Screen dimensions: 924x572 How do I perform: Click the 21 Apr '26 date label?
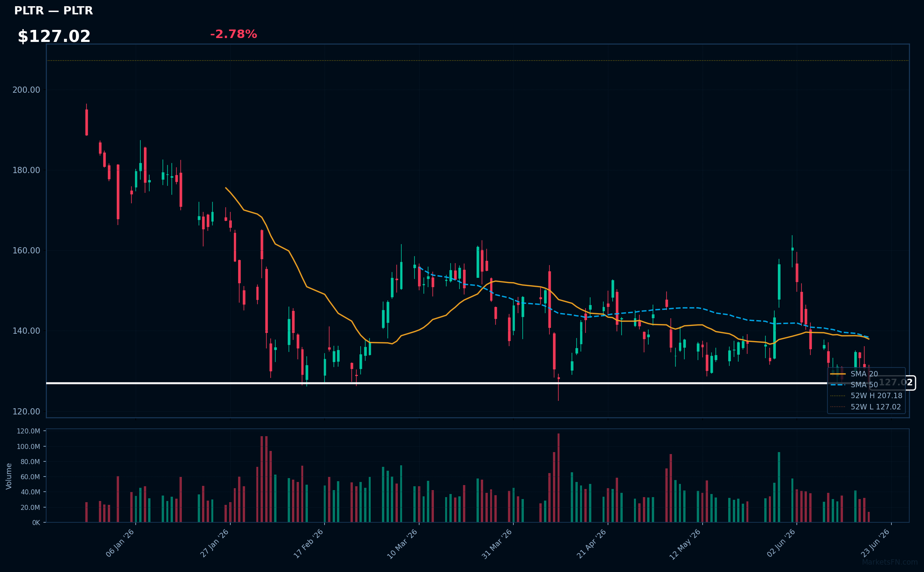tap(592, 544)
